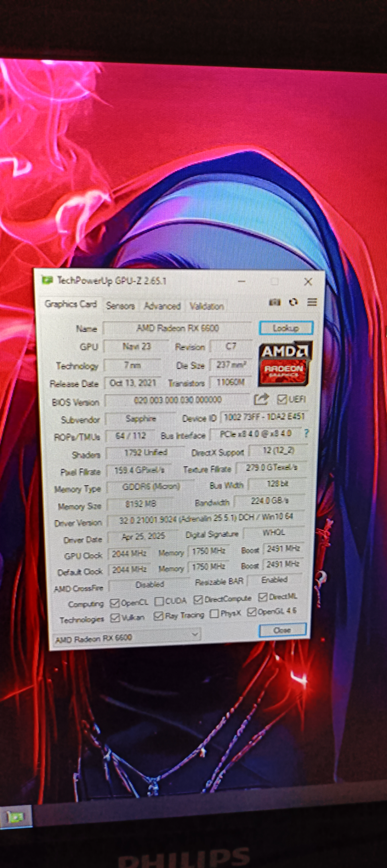Click the ROPs/TMUs value 64 / 112
The height and width of the screenshot is (868, 387).
tap(131, 436)
